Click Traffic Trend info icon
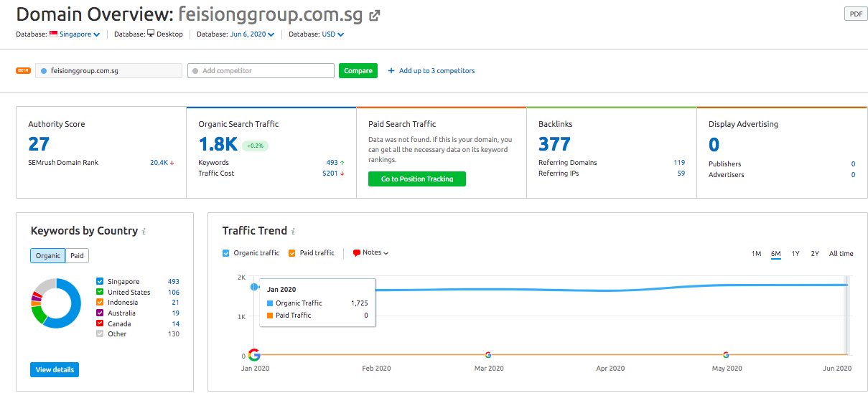The image size is (868, 393). [293, 232]
